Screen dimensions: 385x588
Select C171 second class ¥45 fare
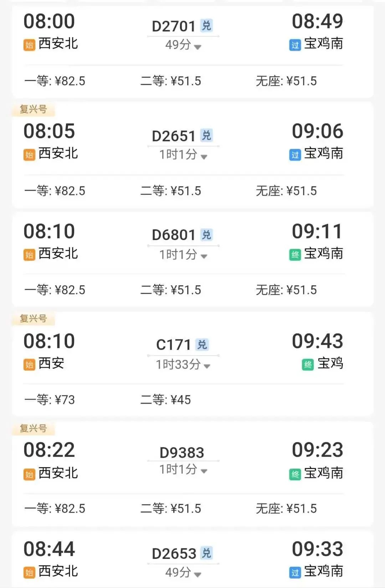(166, 400)
